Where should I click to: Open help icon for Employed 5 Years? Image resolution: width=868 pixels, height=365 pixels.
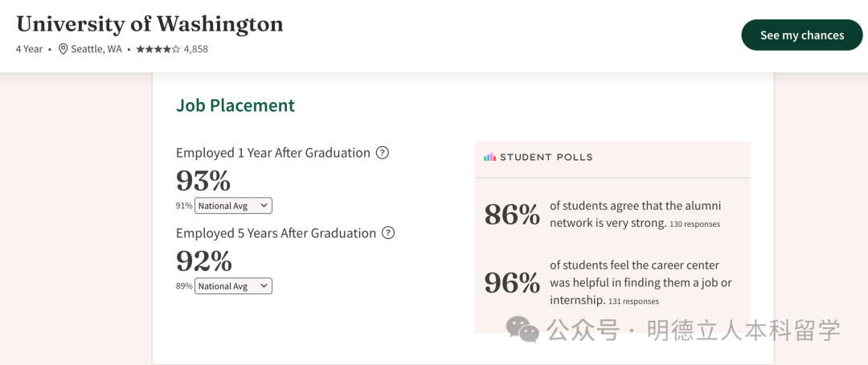[388, 233]
